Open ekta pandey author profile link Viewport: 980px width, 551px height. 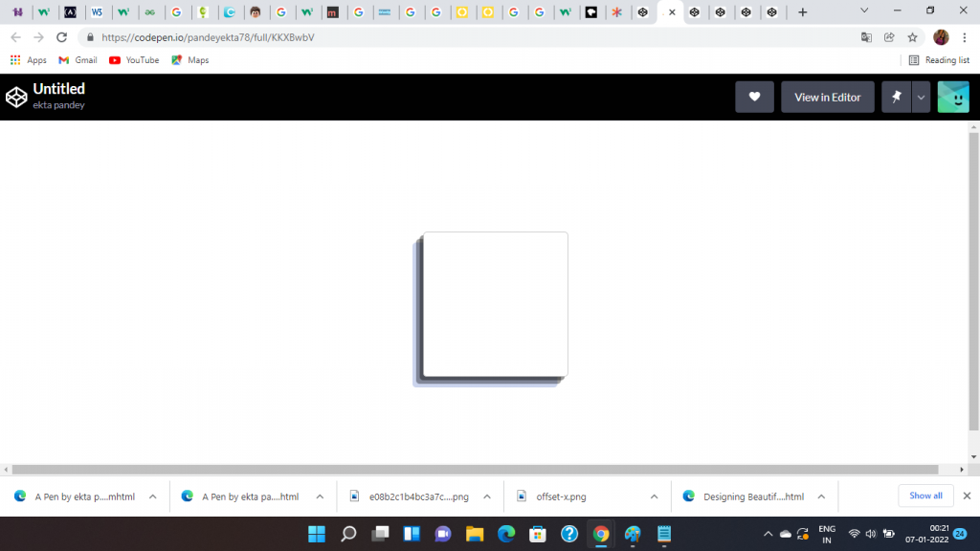coord(58,105)
